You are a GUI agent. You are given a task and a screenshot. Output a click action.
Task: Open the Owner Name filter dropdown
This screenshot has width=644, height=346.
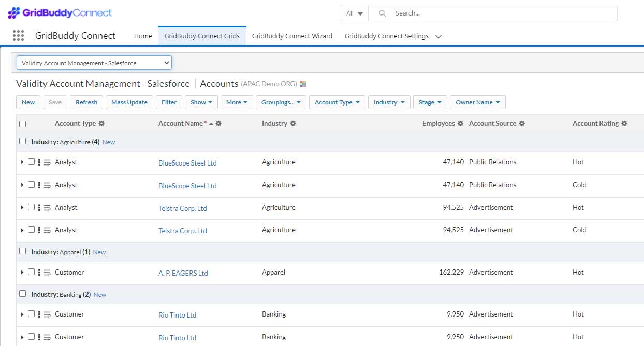click(x=478, y=102)
